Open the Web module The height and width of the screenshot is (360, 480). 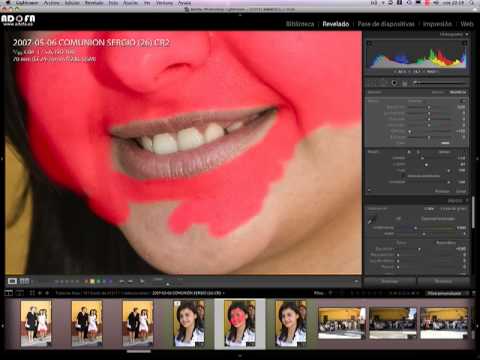pos(467,24)
